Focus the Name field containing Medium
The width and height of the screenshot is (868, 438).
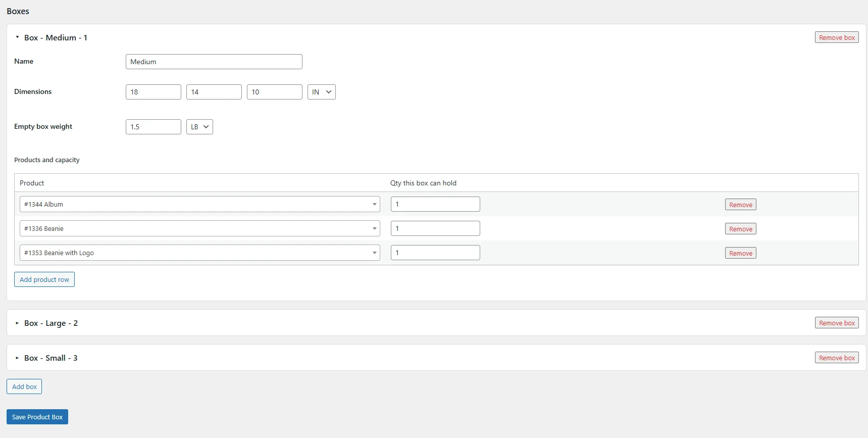[x=214, y=62]
